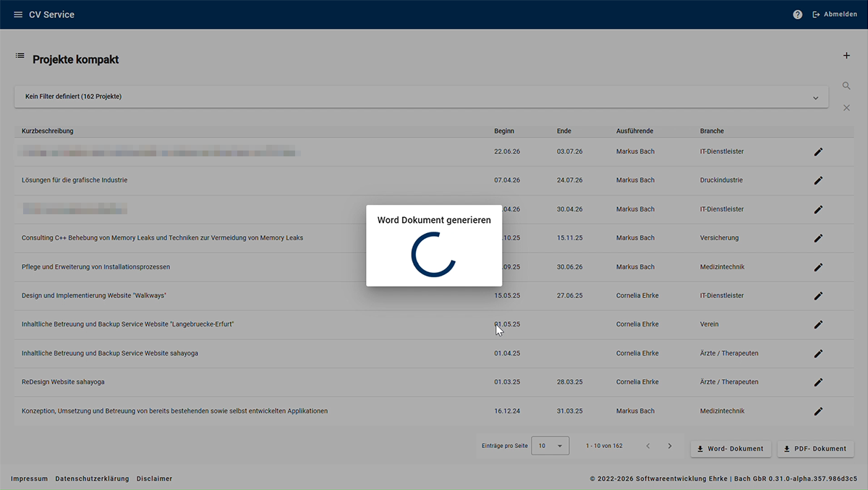Screen dimensions: 868x490
Task: Click the loading spinner in the dialog
Action: click(433, 254)
